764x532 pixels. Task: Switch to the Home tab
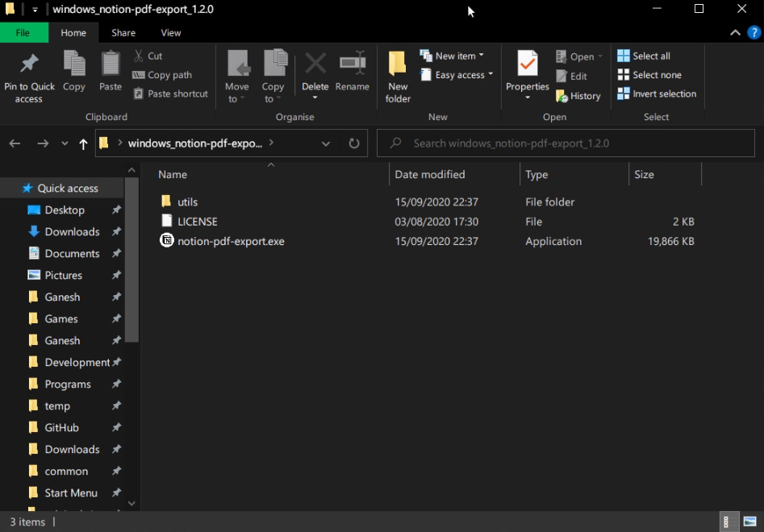pos(73,32)
